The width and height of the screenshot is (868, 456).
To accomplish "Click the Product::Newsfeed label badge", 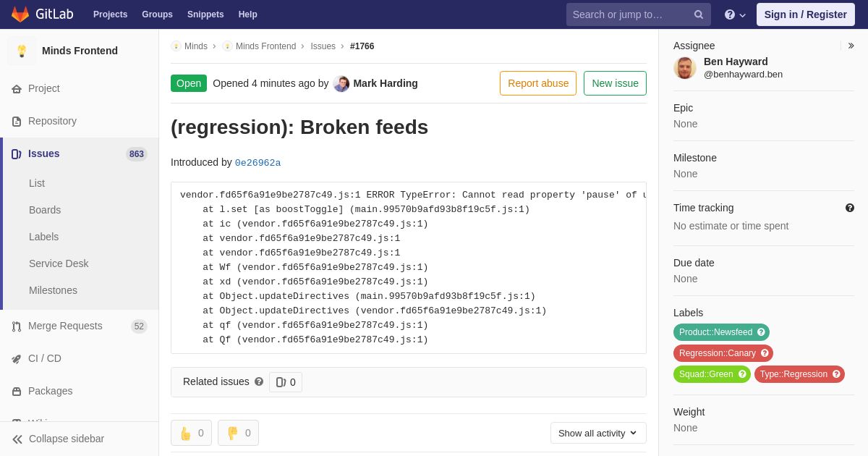I will click(x=721, y=332).
